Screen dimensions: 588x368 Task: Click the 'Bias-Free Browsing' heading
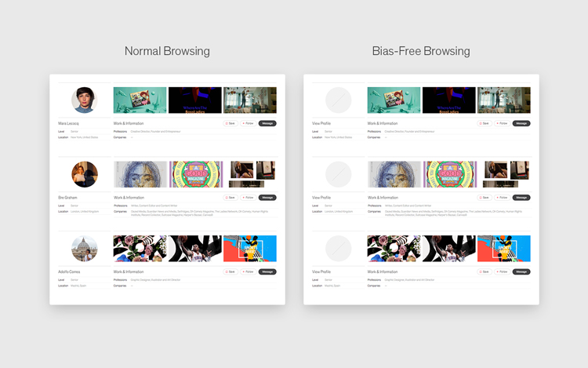click(421, 51)
